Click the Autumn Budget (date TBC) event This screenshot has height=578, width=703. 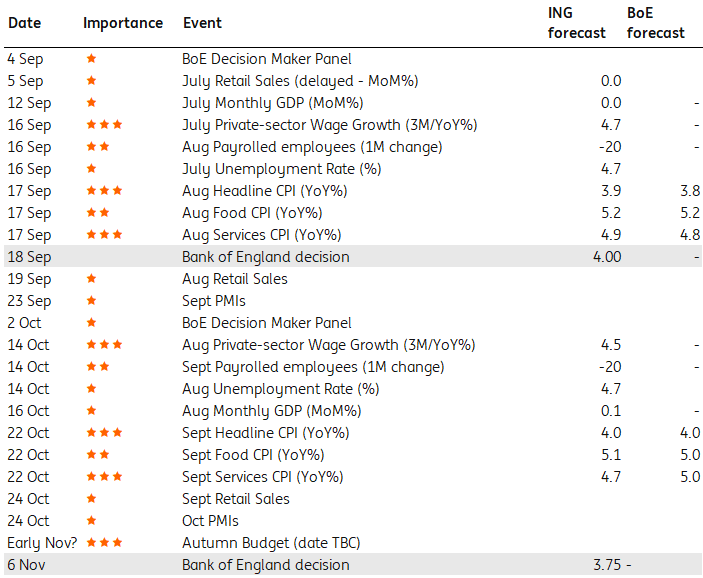point(270,543)
